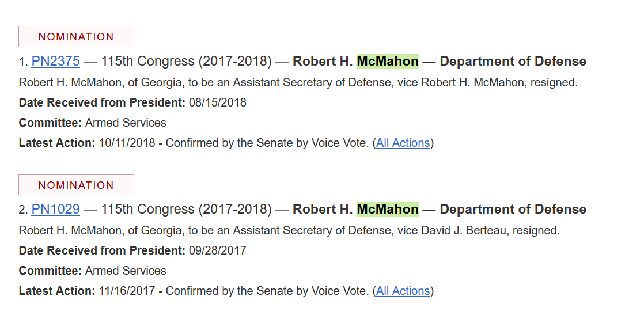Image resolution: width=644 pixels, height=319 pixels.
Task: Click the Latest Action label dated 10/11/2018
Action: (56, 143)
